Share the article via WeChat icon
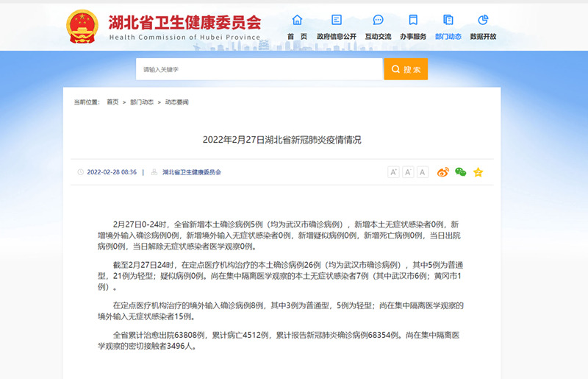Image resolution: width=588 pixels, height=379 pixels. [461, 172]
